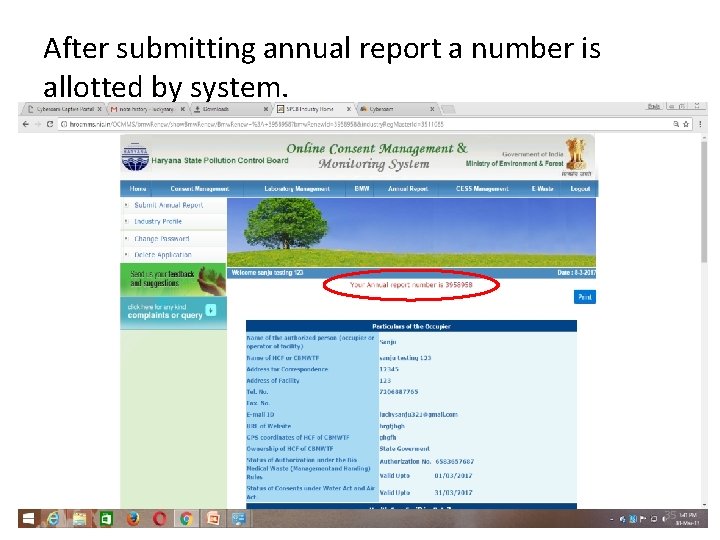Click the e-mail address value in the table

(x=418, y=415)
